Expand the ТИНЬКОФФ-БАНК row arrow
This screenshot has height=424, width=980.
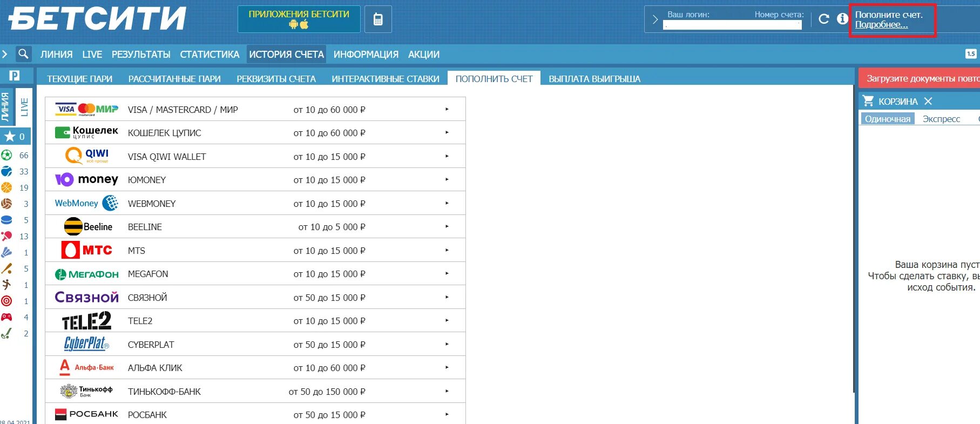tap(447, 391)
